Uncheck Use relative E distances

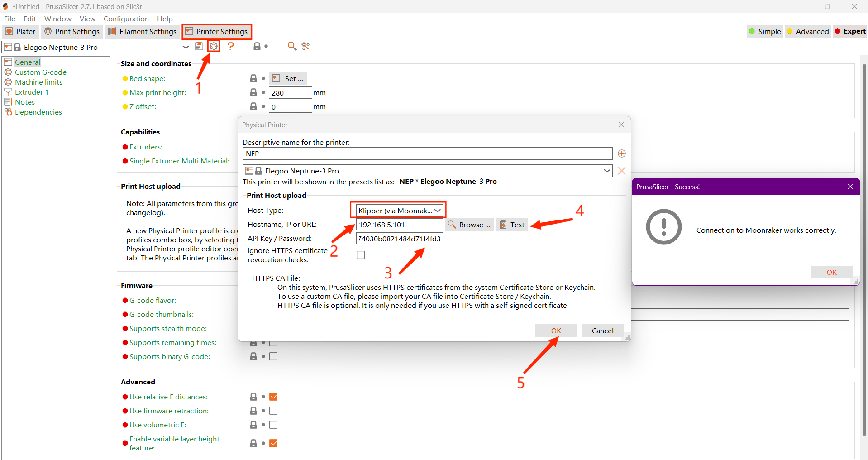[x=273, y=397]
